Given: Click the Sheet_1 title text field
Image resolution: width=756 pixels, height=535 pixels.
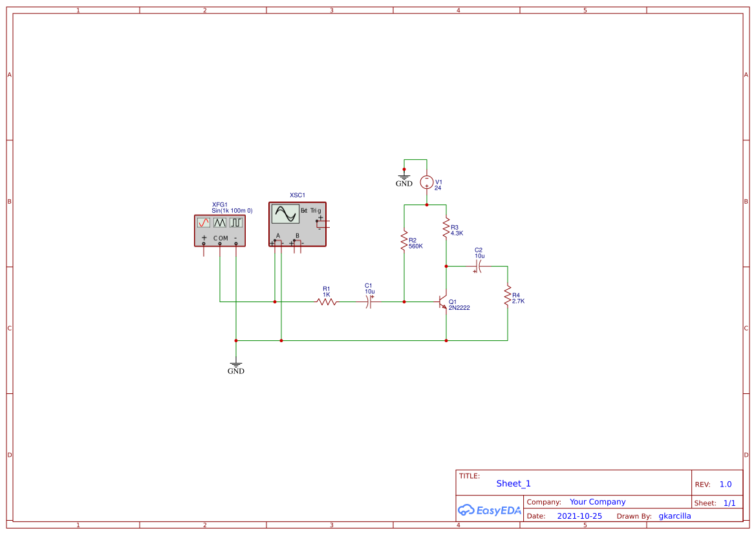Looking at the screenshot, I should [x=513, y=483].
